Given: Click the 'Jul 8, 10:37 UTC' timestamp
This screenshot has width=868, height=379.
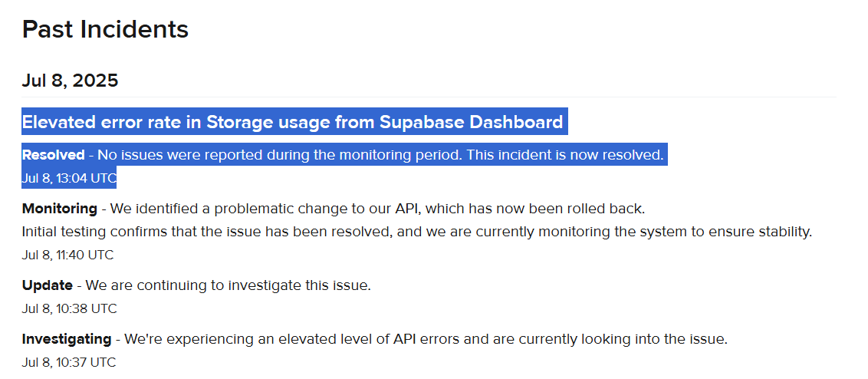Looking at the screenshot, I should [69, 361].
